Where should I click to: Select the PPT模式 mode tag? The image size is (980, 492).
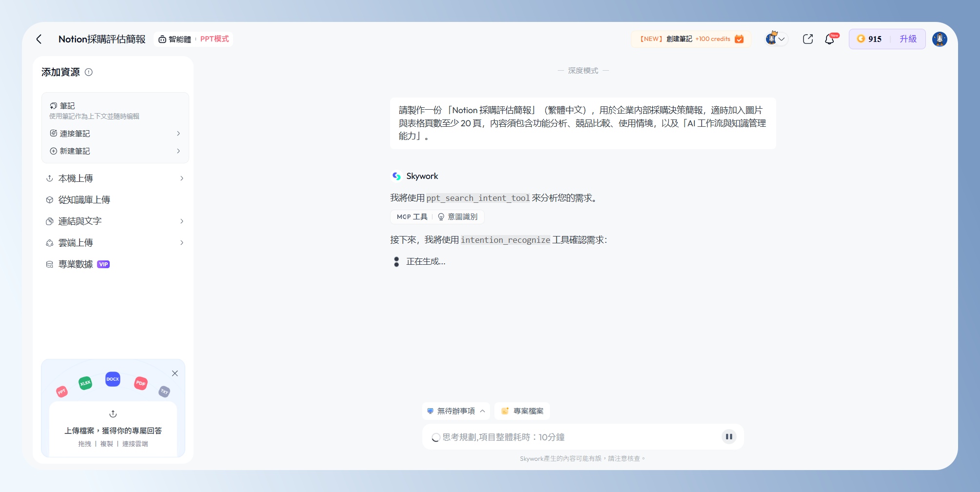tap(215, 39)
